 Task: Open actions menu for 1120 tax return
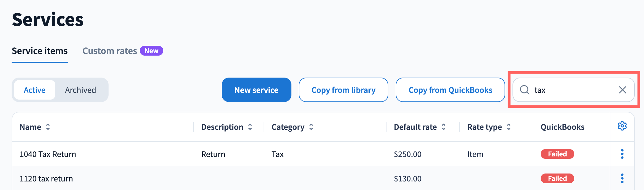[622, 178]
